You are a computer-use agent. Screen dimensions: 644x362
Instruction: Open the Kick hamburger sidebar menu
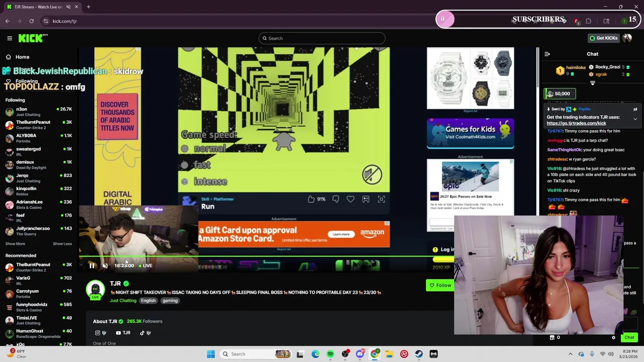(x=10, y=38)
